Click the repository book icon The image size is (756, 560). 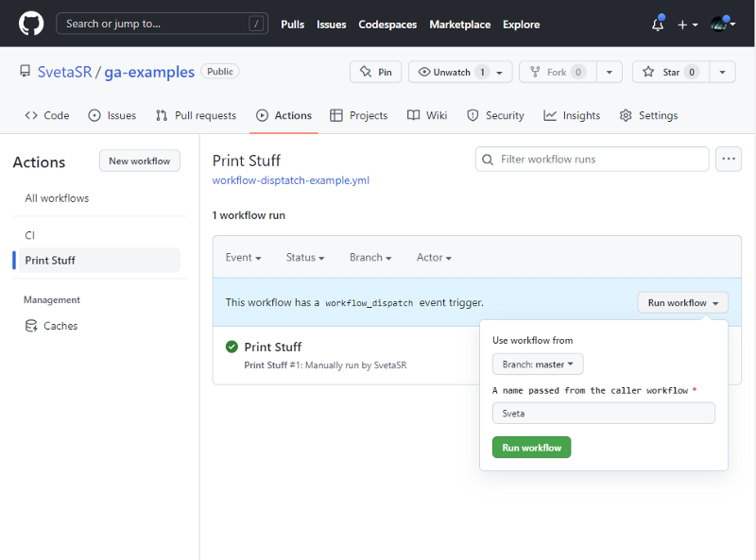pyautogui.click(x=26, y=72)
